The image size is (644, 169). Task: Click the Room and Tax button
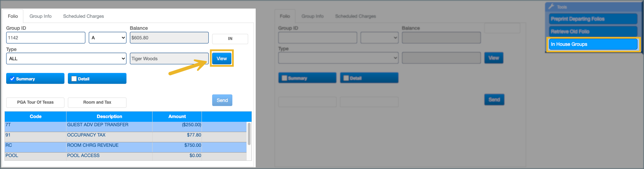(x=97, y=102)
